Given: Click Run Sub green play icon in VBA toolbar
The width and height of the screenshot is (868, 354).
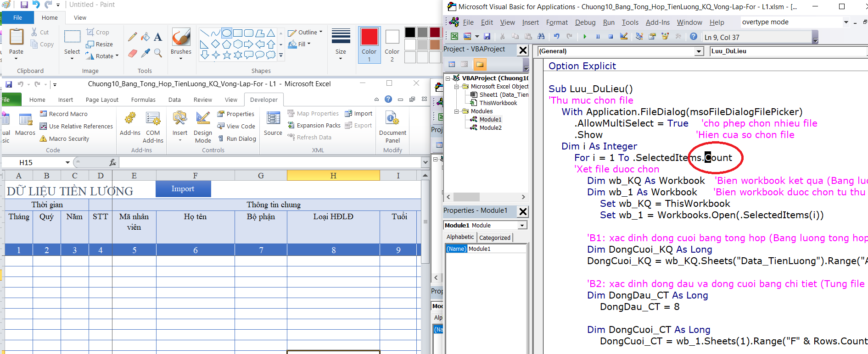Looking at the screenshot, I should 585,37.
